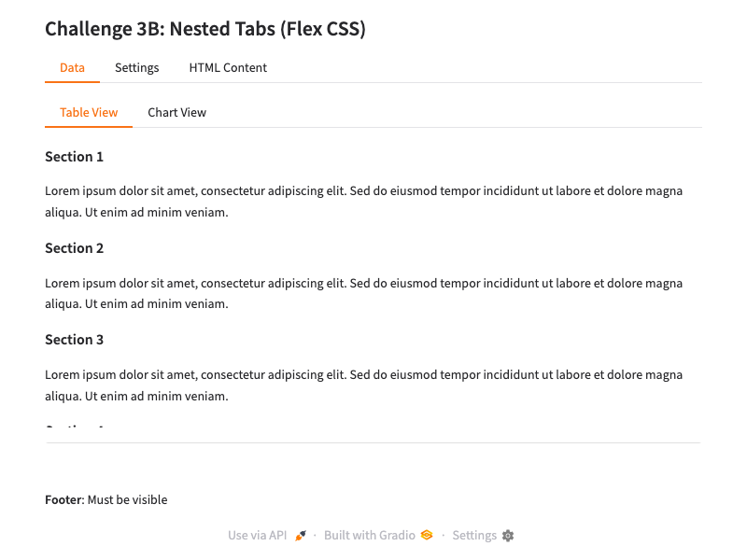747x560 pixels.
Task: Click the Section 3 heading
Action: (75, 340)
